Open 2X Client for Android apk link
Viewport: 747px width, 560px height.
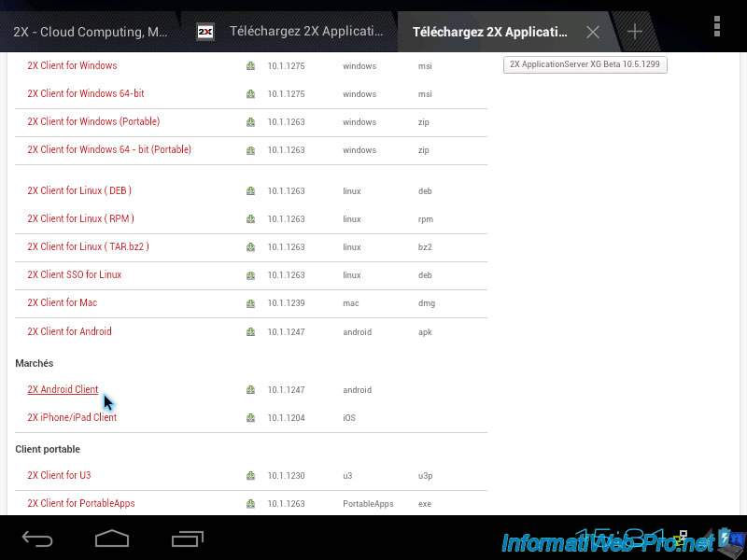coord(69,331)
